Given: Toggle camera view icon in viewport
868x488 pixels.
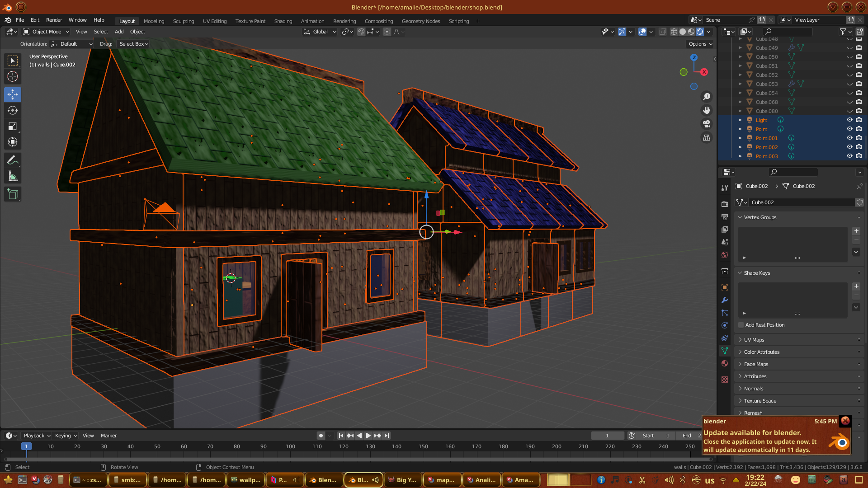Looking at the screenshot, I should pyautogui.click(x=707, y=124).
